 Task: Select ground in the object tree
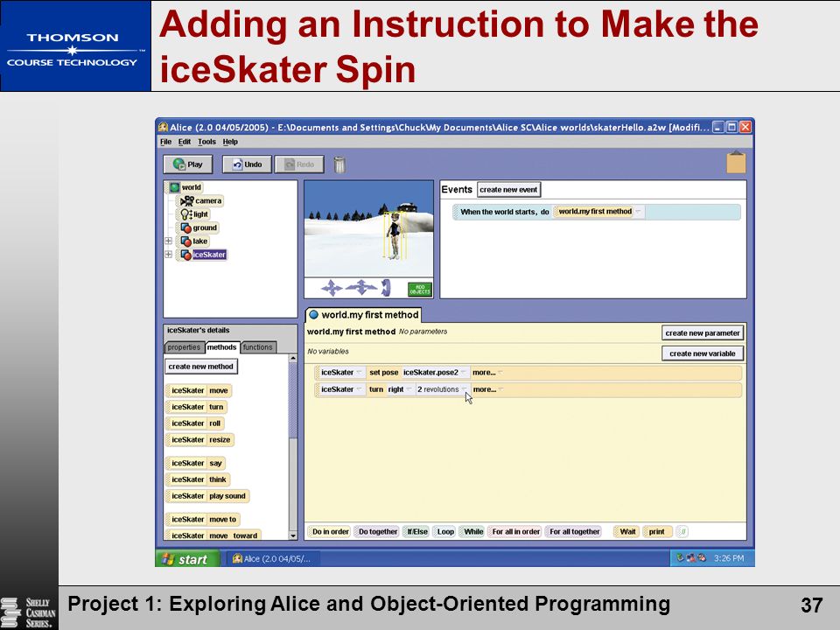199,227
